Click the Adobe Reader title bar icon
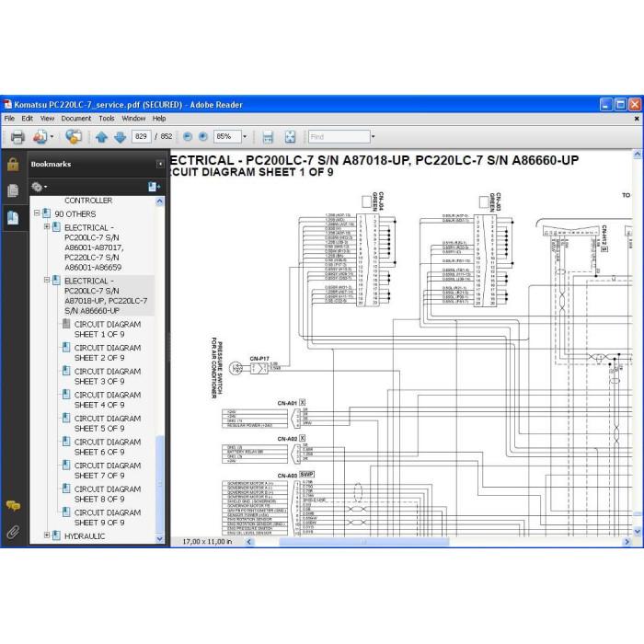This screenshot has height=644, width=644. coord(7,105)
